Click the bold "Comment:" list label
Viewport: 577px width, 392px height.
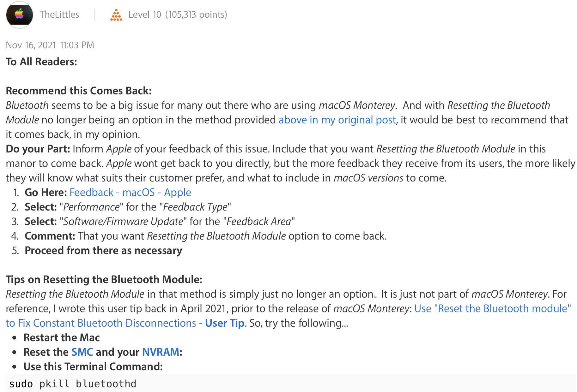point(50,236)
